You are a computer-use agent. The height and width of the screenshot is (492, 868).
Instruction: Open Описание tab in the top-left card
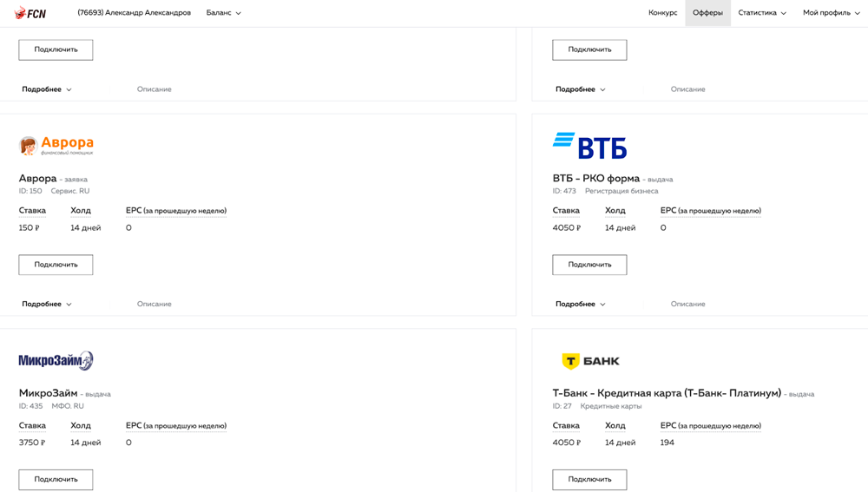(x=154, y=89)
